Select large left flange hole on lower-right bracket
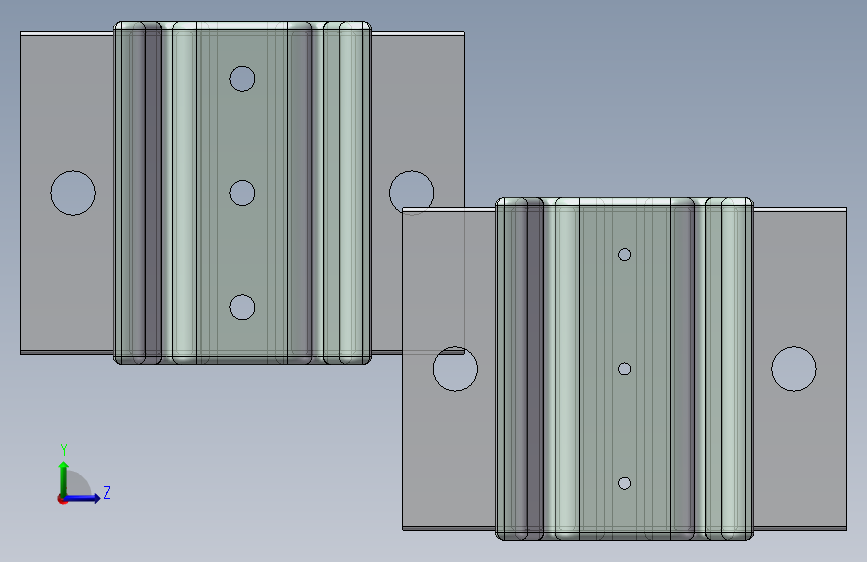The height and width of the screenshot is (562, 867). point(455,369)
